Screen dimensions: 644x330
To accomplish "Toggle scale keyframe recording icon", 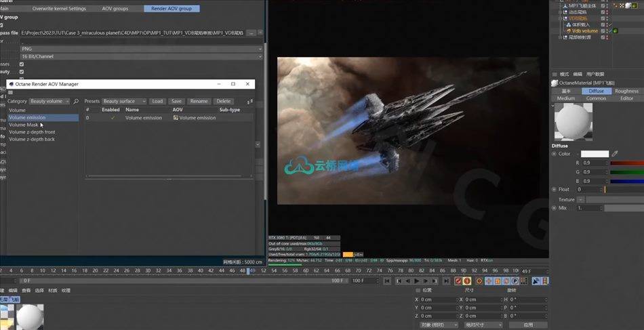I will (x=498, y=281).
